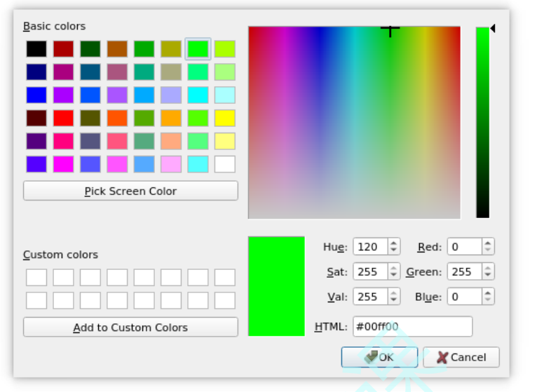Pick the yellow-green swatch ending the first row
Screen dimensions: 537x392
coord(224,48)
